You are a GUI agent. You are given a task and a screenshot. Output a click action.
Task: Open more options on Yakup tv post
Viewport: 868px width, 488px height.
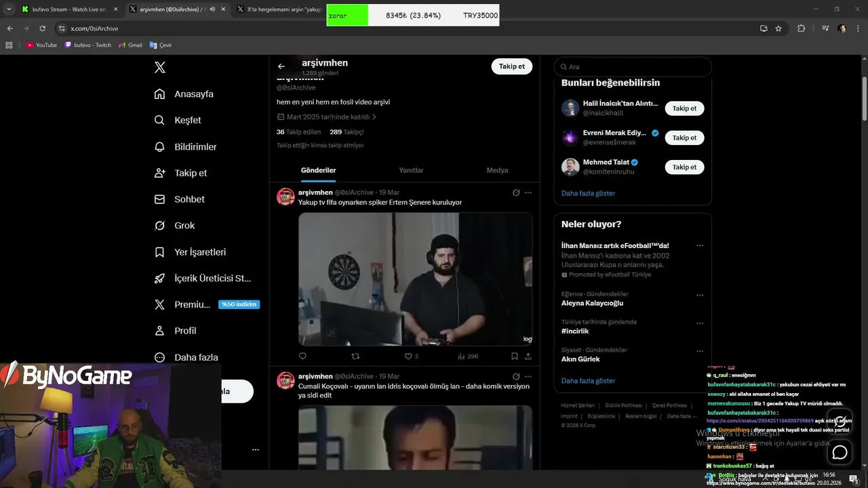pyautogui.click(x=528, y=192)
